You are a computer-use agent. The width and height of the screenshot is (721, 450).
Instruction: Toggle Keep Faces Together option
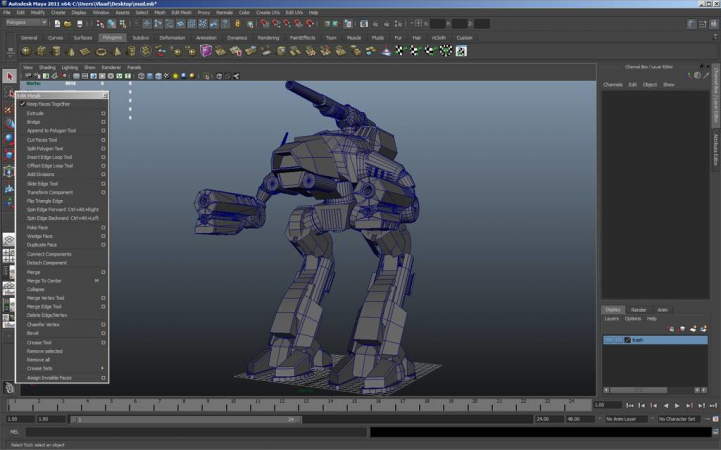click(47, 104)
